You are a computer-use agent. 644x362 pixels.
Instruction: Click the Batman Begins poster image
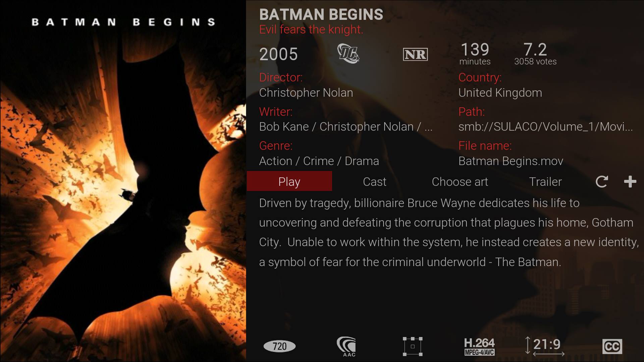(x=123, y=181)
